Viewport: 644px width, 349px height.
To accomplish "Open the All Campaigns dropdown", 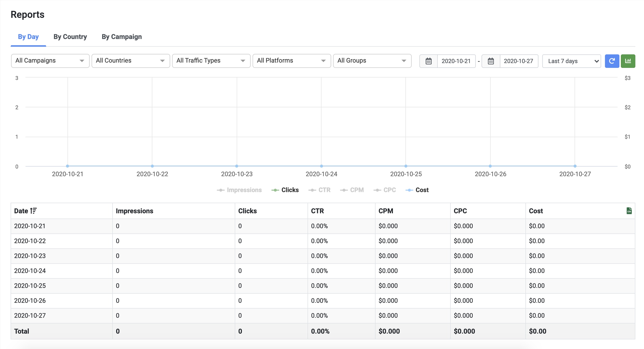I will coord(50,61).
